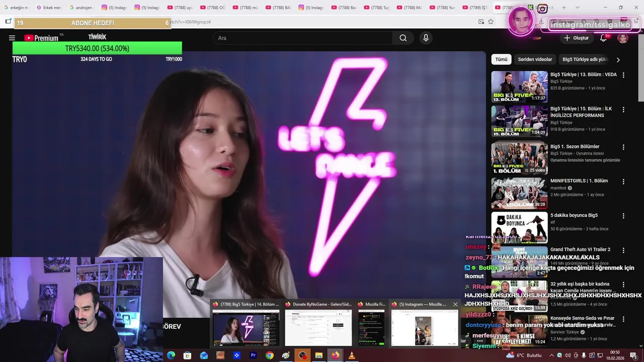Focus the Ara search field
644x362 pixels.
pyautogui.click(x=303, y=38)
